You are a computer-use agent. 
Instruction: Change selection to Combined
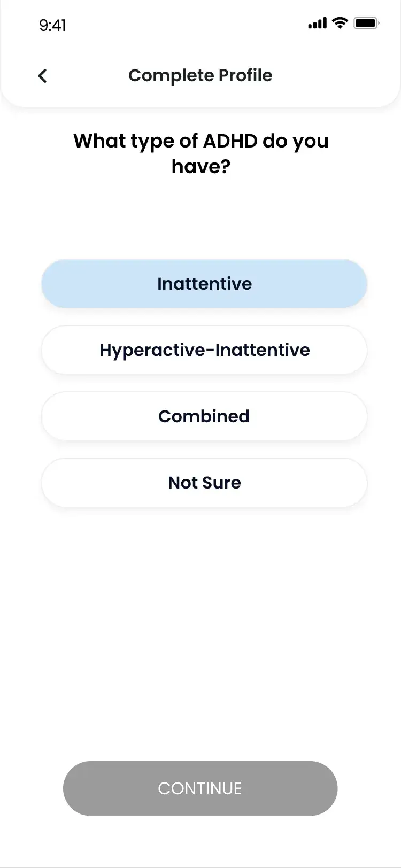(x=204, y=416)
